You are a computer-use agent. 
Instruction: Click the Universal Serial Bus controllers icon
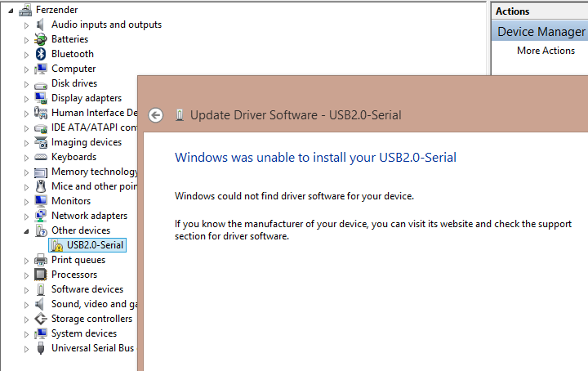click(x=41, y=348)
